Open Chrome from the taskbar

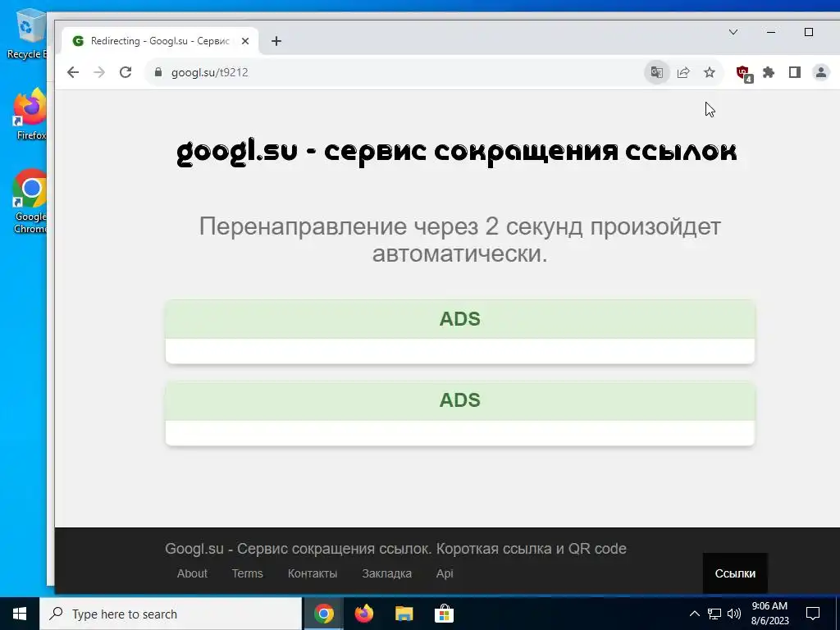click(323, 614)
